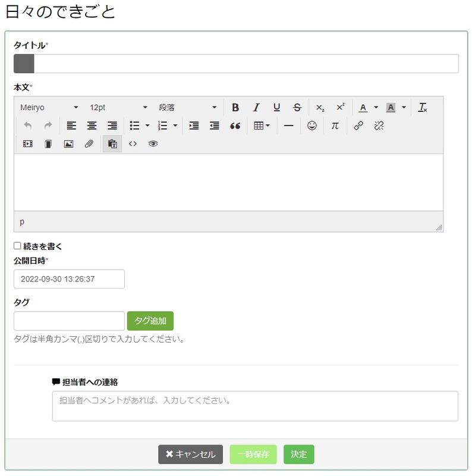This screenshot has height=476, width=472.
Task: Open the table insert menu
Action: [262, 126]
